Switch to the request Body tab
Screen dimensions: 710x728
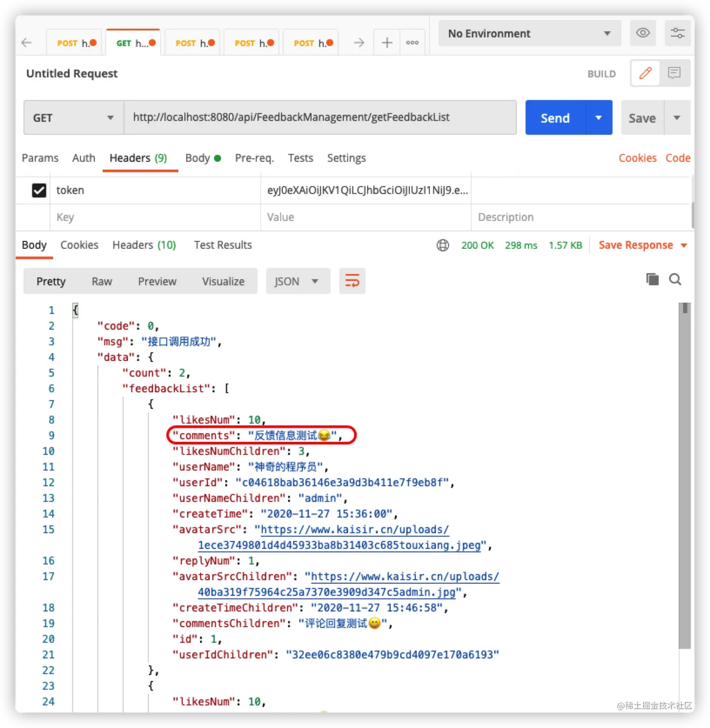pos(203,158)
